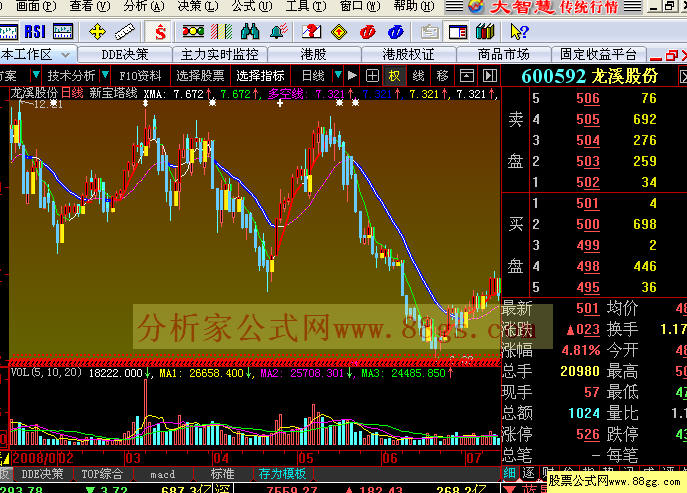The height and width of the screenshot is (493, 687).
Task: Open the 分析(A) menu
Action: (x=144, y=6)
